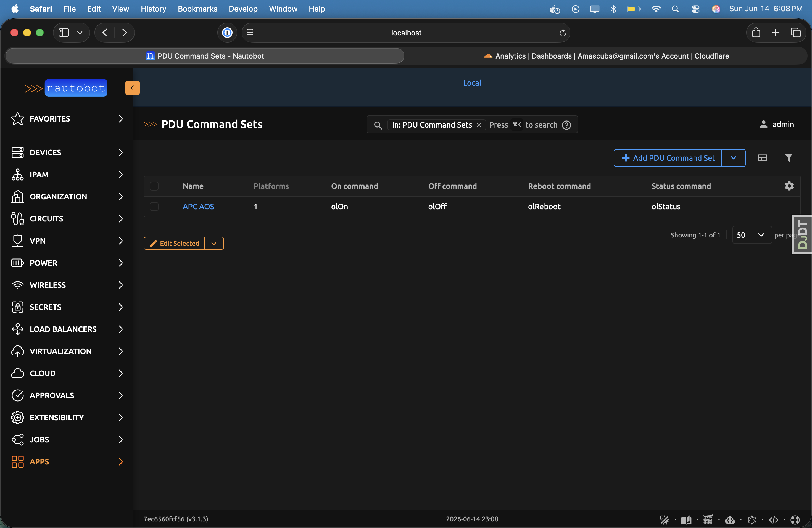Image resolution: width=812 pixels, height=528 pixels.
Task: Open Spotlight search in menu bar
Action: [x=675, y=9]
